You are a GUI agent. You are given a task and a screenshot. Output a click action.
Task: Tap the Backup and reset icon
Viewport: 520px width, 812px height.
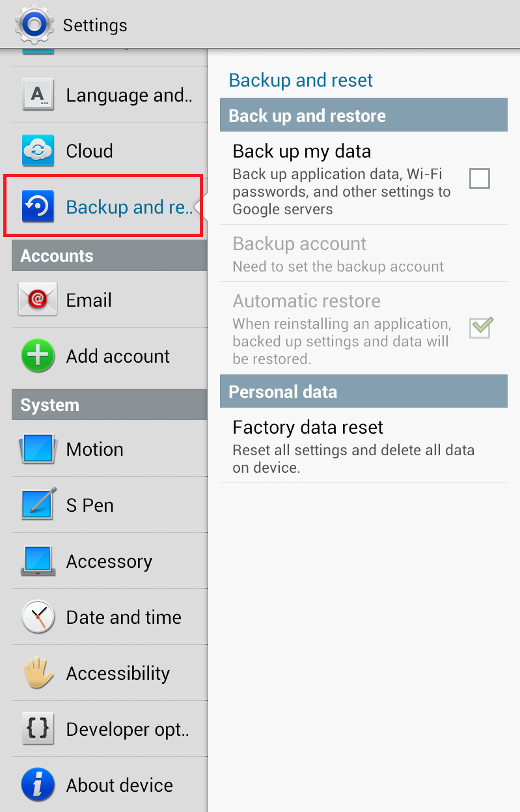38,207
